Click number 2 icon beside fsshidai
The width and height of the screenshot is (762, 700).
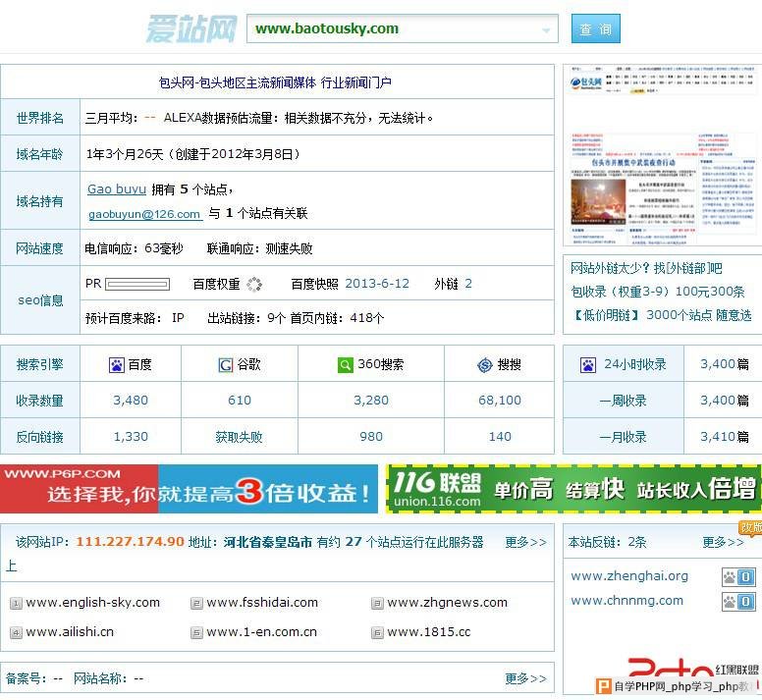coord(196,604)
